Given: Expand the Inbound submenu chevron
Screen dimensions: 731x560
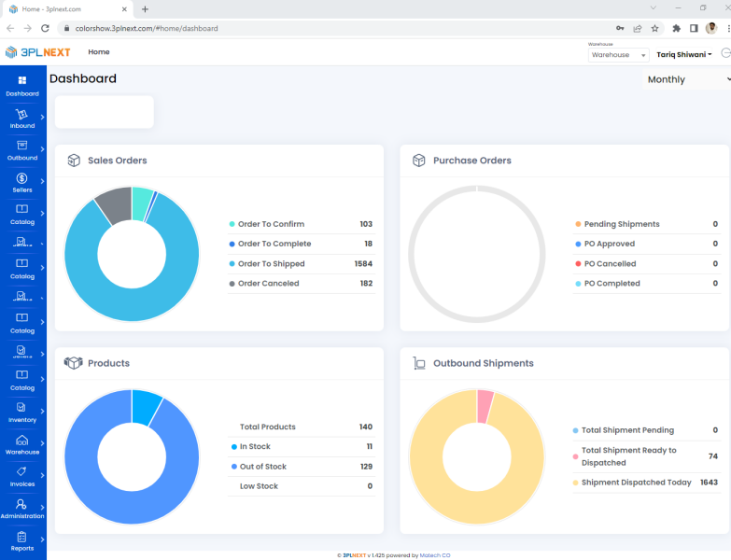Looking at the screenshot, I should [42, 117].
